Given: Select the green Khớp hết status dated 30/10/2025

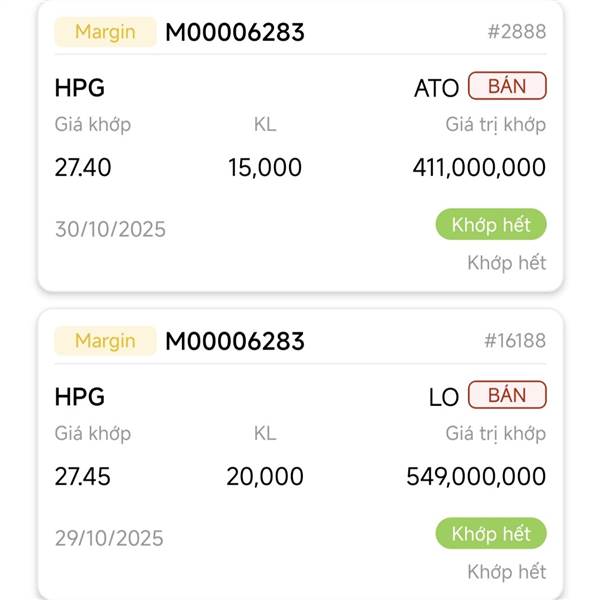Looking at the screenshot, I should click(x=491, y=225).
